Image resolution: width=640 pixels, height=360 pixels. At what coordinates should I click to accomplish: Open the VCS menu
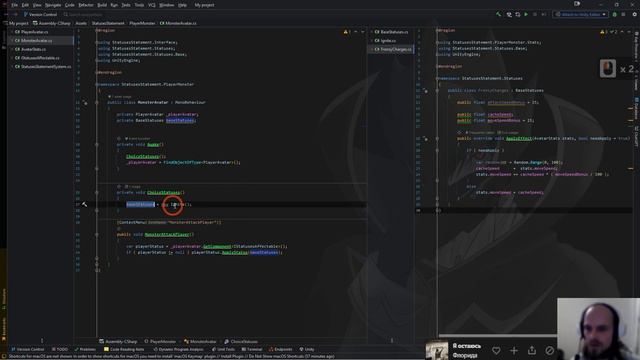151,5
